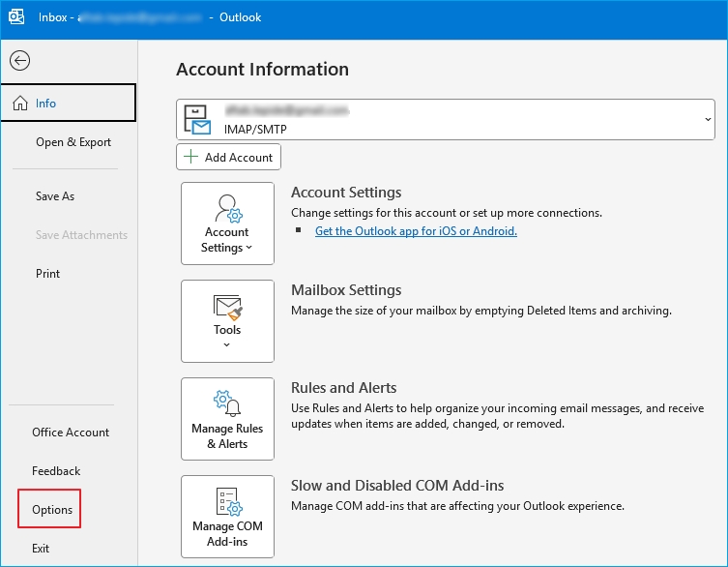Expand the Tools dropdown chevron

[226, 344]
